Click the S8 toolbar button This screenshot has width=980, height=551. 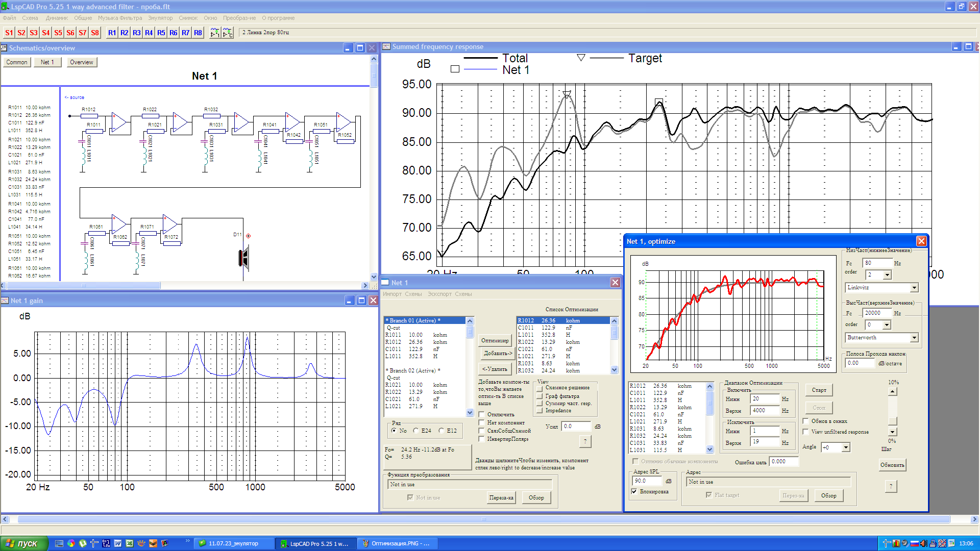coord(95,33)
